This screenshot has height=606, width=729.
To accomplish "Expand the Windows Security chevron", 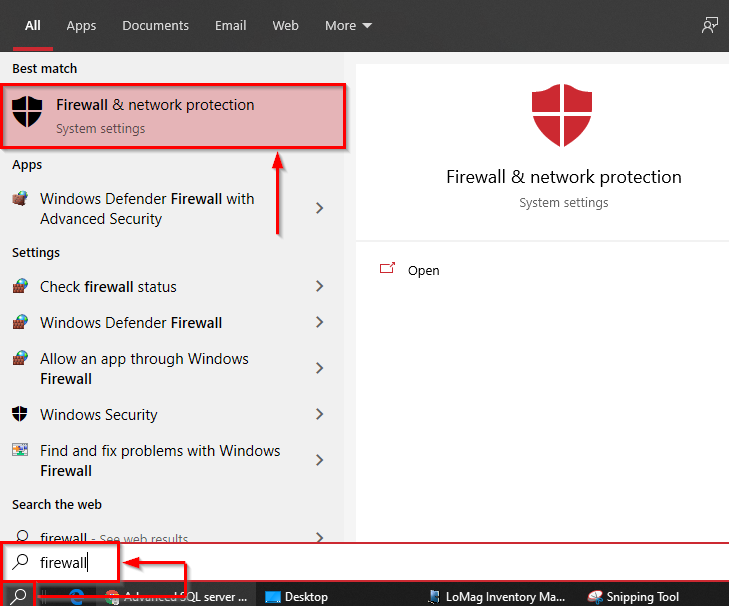I will point(319,414).
